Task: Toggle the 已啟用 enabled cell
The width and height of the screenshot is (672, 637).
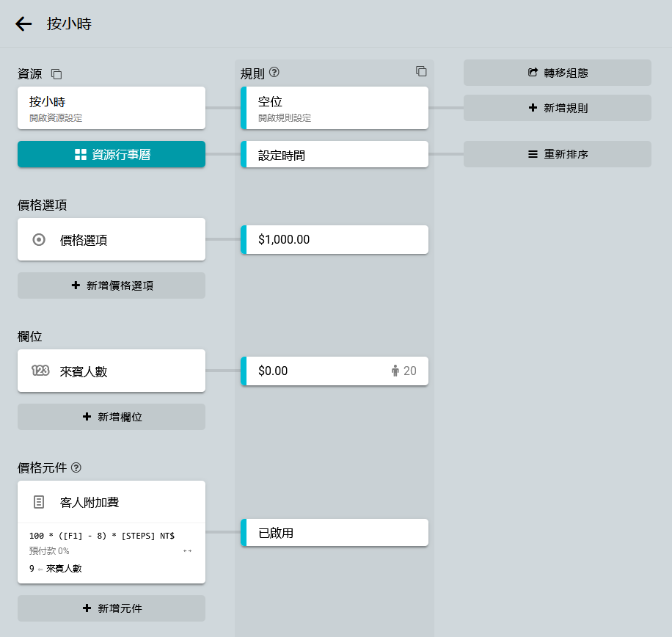Action: click(335, 533)
